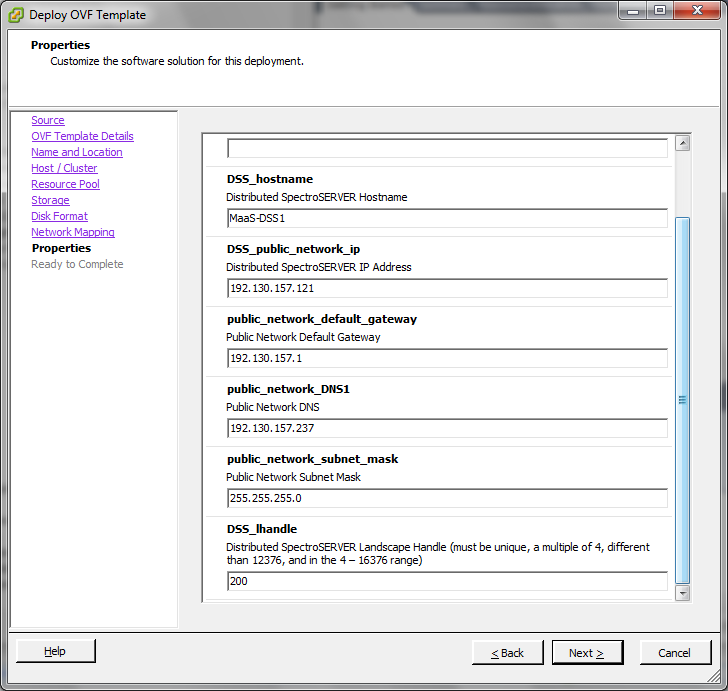Click the default gateway field 192.130.157.1
This screenshot has height=691, width=728.
click(x=447, y=358)
